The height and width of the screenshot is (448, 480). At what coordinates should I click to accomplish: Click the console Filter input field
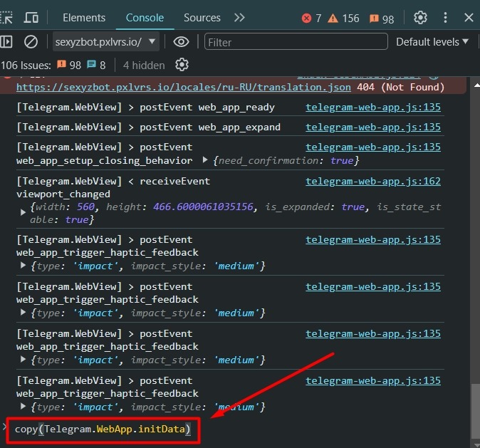(296, 42)
